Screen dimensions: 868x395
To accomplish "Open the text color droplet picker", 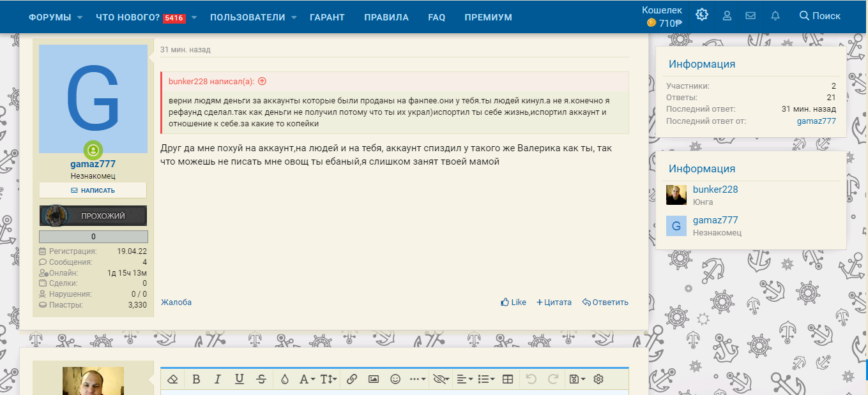I will pos(285,379).
